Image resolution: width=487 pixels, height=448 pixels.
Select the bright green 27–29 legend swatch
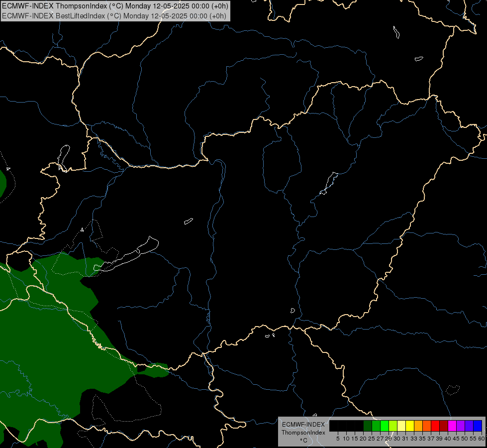385,426
